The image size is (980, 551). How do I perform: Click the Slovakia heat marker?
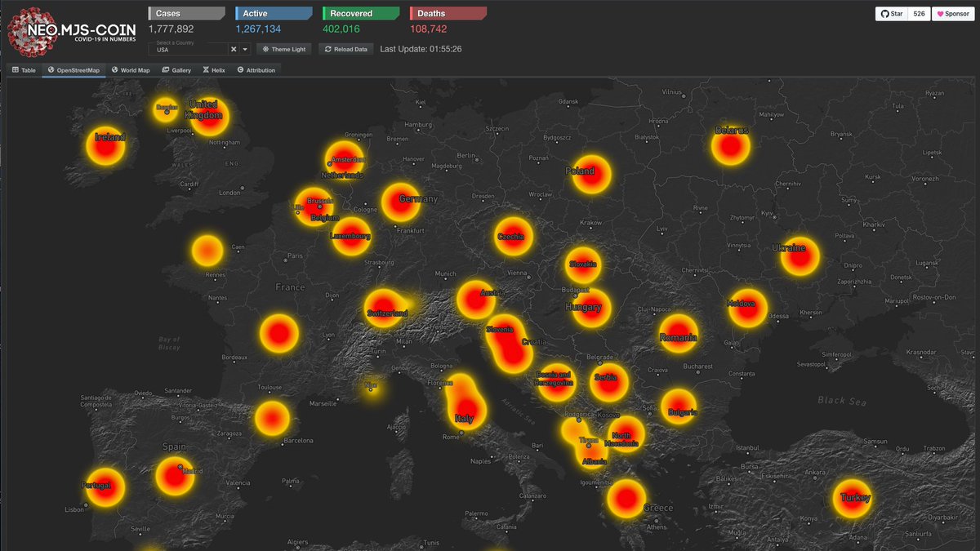(584, 265)
